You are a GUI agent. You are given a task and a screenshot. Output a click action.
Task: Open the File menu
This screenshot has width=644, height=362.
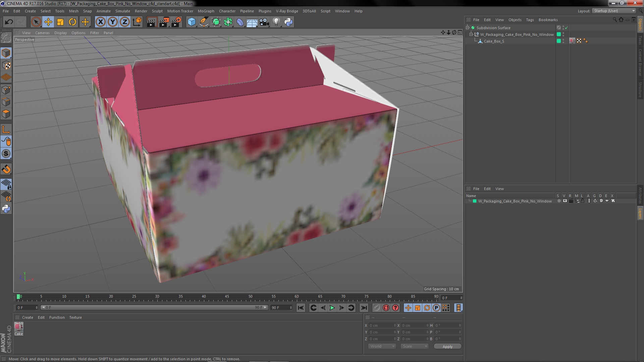click(x=6, y=11)
